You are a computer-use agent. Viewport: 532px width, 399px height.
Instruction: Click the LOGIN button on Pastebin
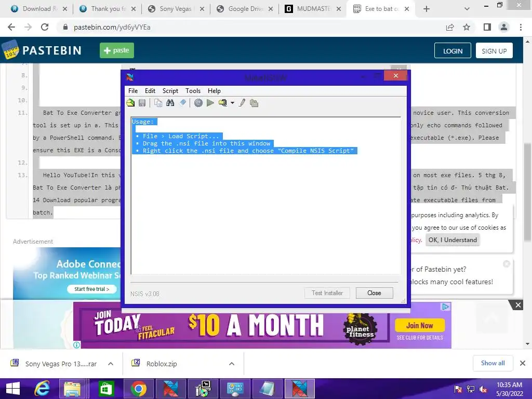point(453,51)
